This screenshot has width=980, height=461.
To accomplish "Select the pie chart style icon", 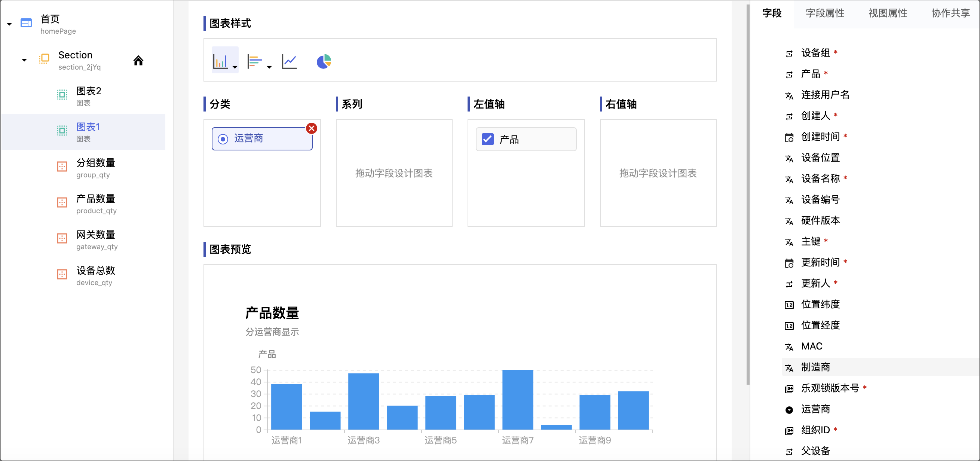I will (x=324, y=61).
